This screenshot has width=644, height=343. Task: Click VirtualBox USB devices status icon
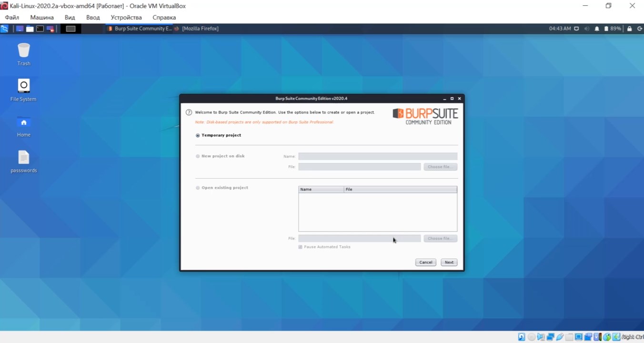pos(560,337)
